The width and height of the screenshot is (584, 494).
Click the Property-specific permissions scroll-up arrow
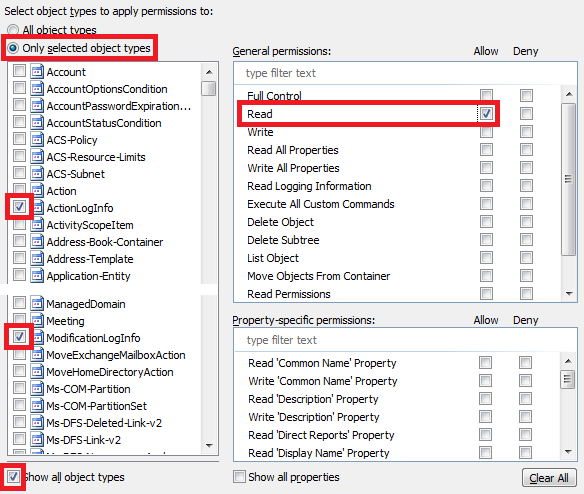pyautogui.click(x=568, y=361)
